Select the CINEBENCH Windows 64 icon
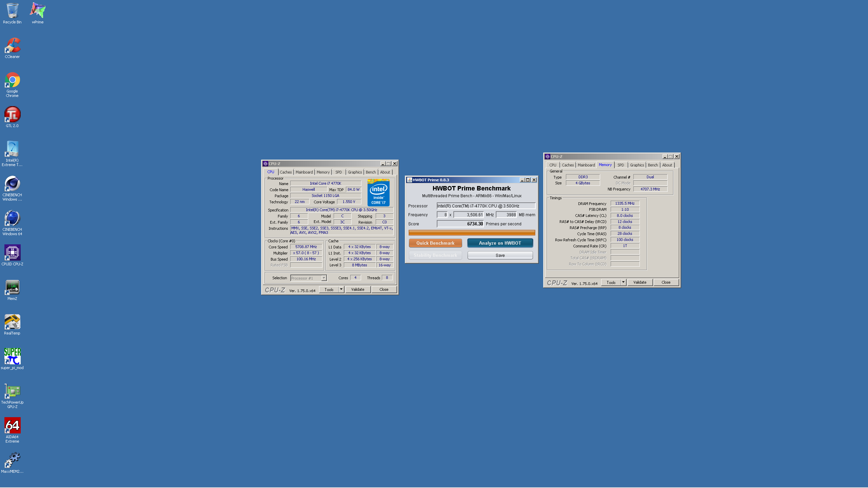868x488 pixels. [x=12, y=223]
